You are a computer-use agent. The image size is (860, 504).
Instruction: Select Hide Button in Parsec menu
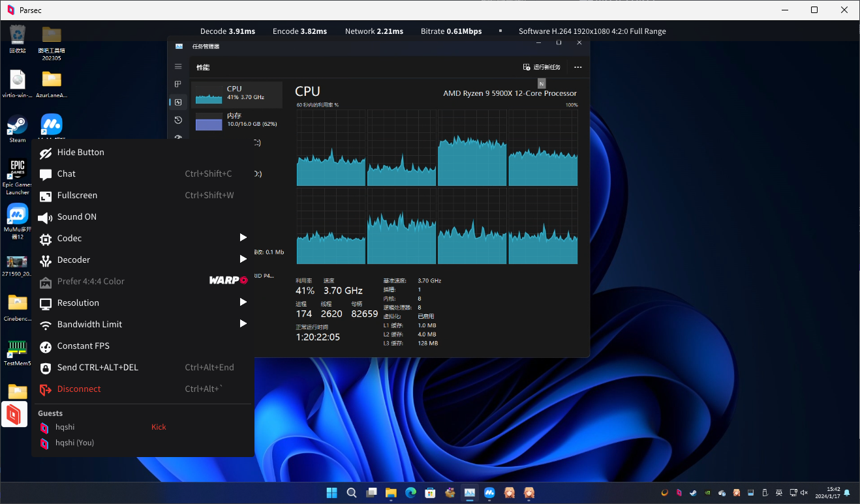pos(142,153)
